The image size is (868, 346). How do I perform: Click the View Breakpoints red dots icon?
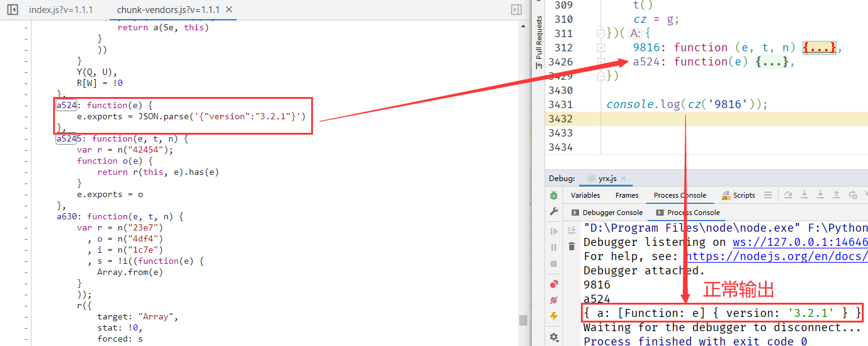554,284
